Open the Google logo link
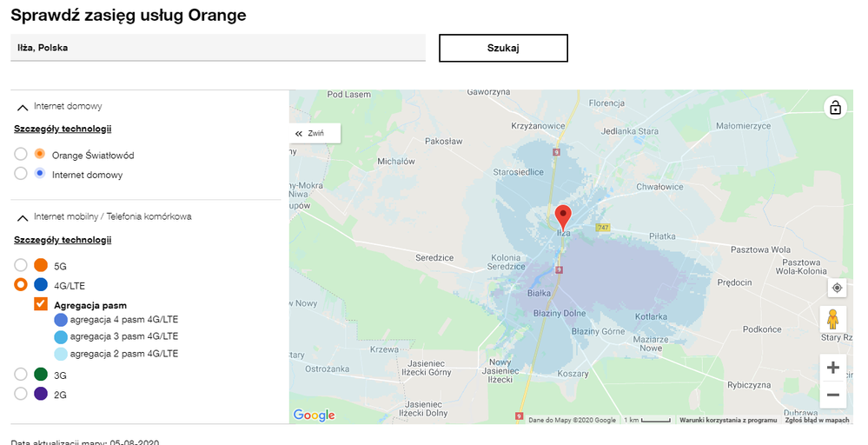This screenshot has height=445, width=868. point(315,415)
